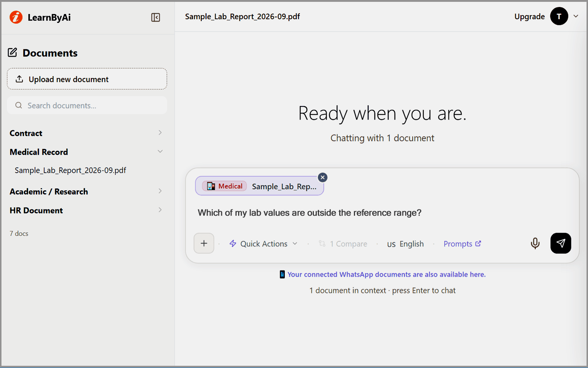Click the Upgrade link
The height and width of the screenshot is (368, 588).
point(529,17)
